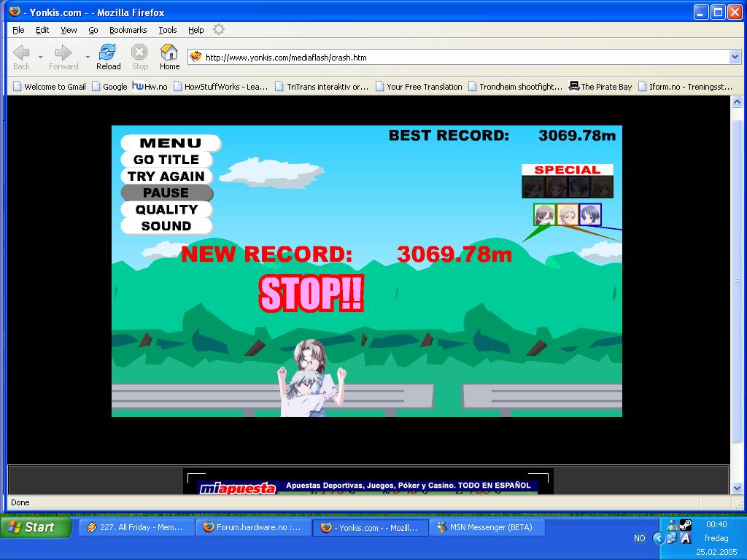Switch to Forum.hardware.no taskbar window
Screen dimensions: 747x560
coord(253,528)
